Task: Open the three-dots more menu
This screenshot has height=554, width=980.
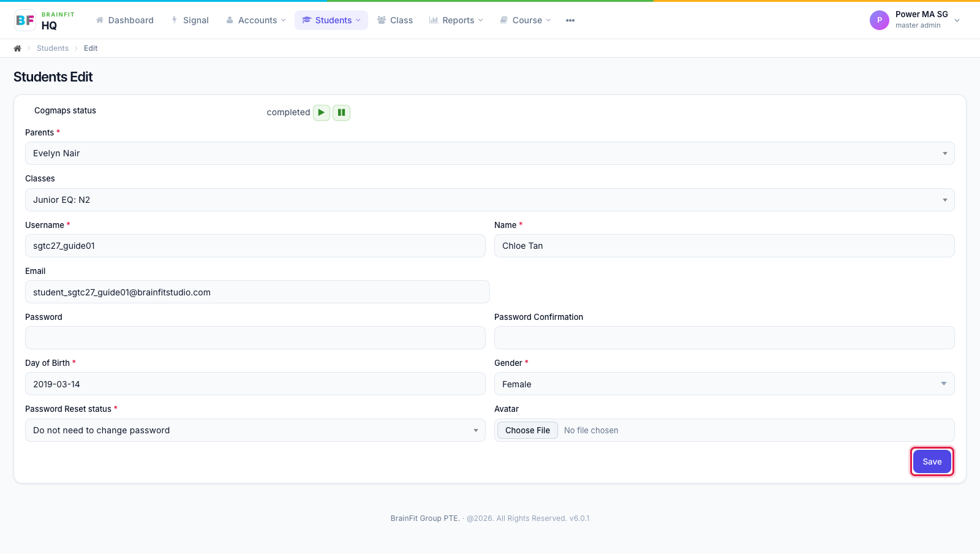Action: coord(570,20)
